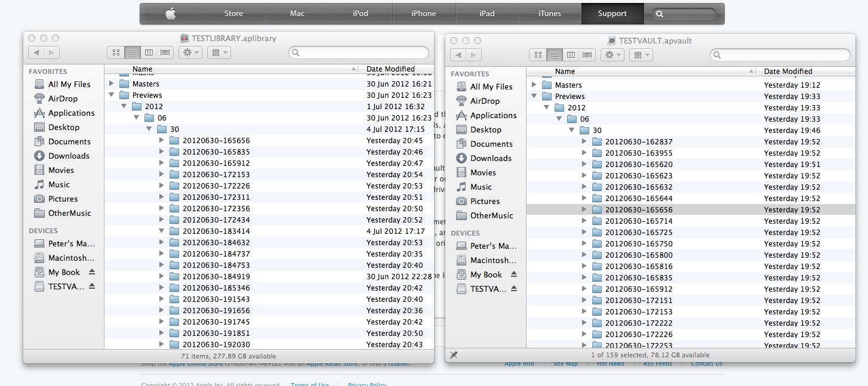This screenshot has width=868, height=386.
Task: Eject My Book in TESTVAULT sidebar
Action: [514, 274]
